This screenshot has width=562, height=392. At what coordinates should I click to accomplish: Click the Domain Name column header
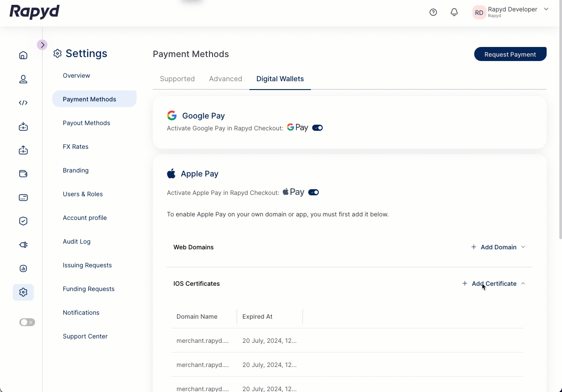pos(197,316)
